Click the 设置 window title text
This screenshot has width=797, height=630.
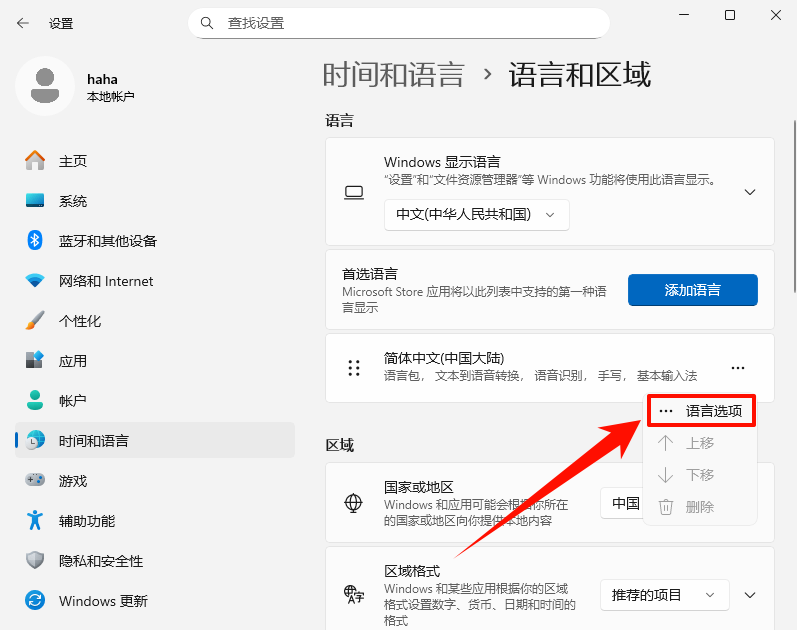point(61,23)
